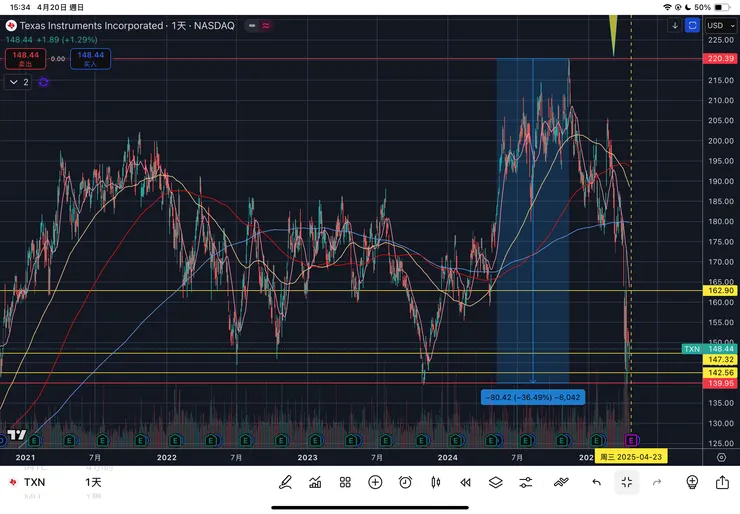Change chart type via candlestick icon
740x514 pixels.
[x=436, y=482]
